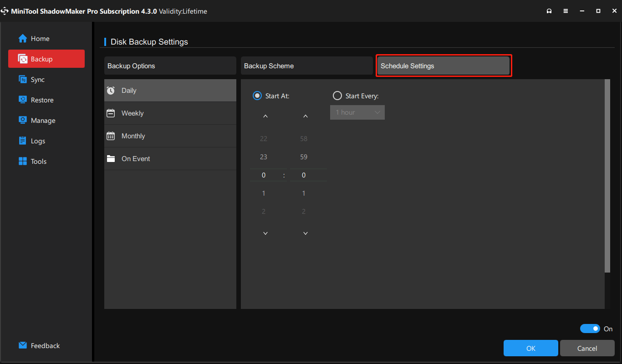Viewport: 622px width, 364px height.
Task: Open the Sync section
Action: (x=46, y=80)
